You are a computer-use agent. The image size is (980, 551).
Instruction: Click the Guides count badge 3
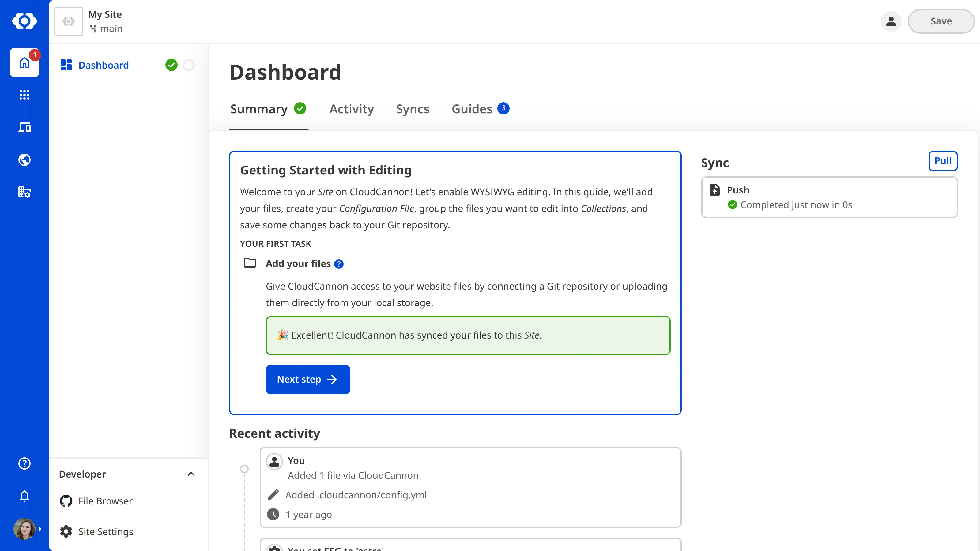click(x=503, y=108)
